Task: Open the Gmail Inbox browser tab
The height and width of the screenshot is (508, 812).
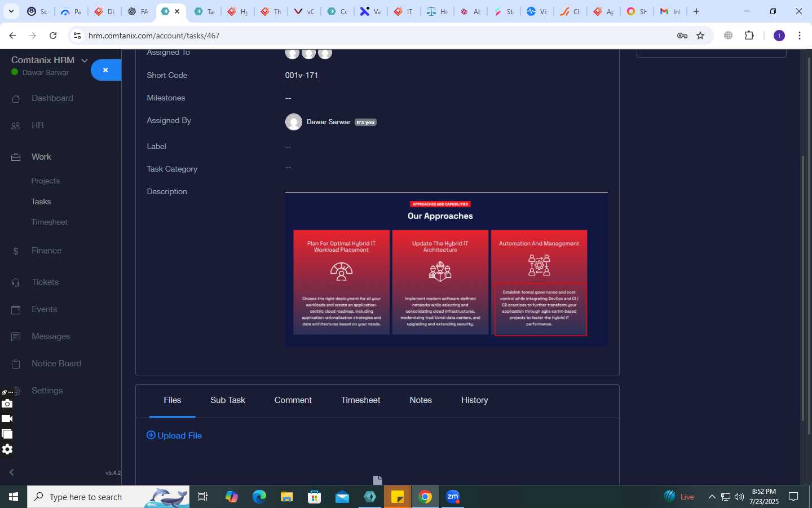Action: tap(670, 11)
